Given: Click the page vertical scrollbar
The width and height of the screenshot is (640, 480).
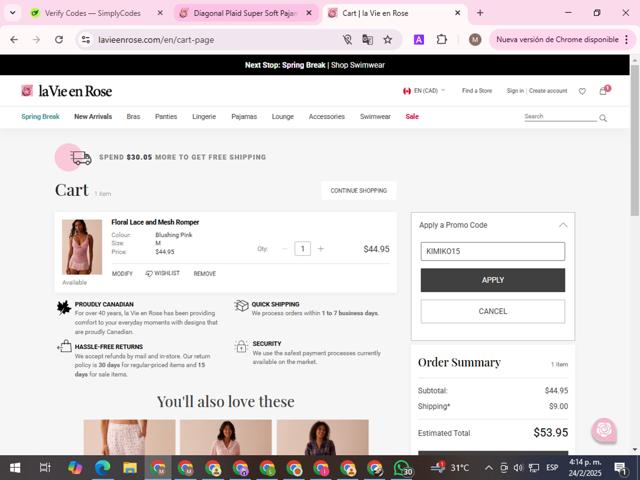Looking at the screenshot, I should pos(635,141).
